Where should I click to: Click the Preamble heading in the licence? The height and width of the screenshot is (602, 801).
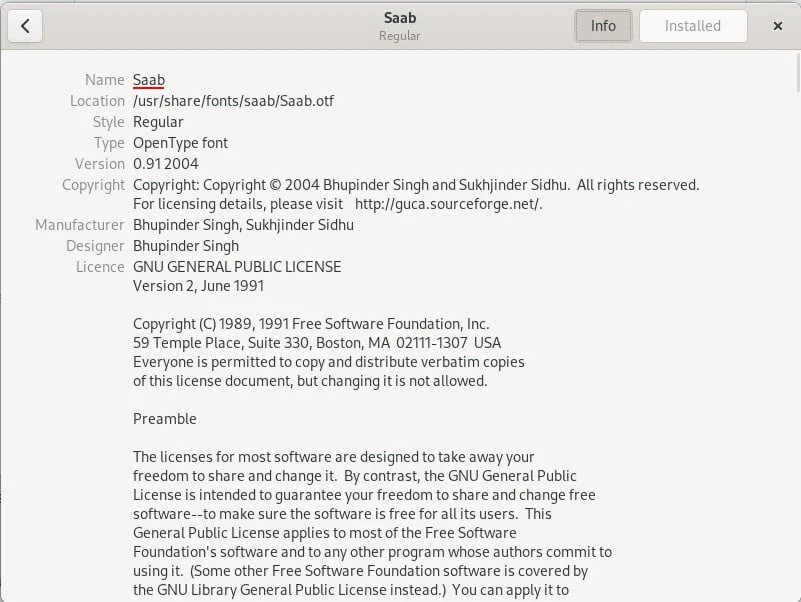165,419
